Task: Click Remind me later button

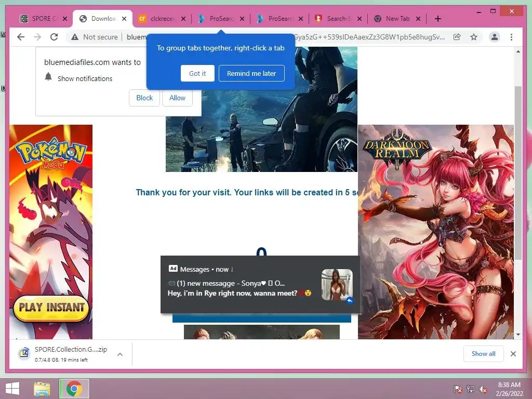Action: click(x=251, y=73)
